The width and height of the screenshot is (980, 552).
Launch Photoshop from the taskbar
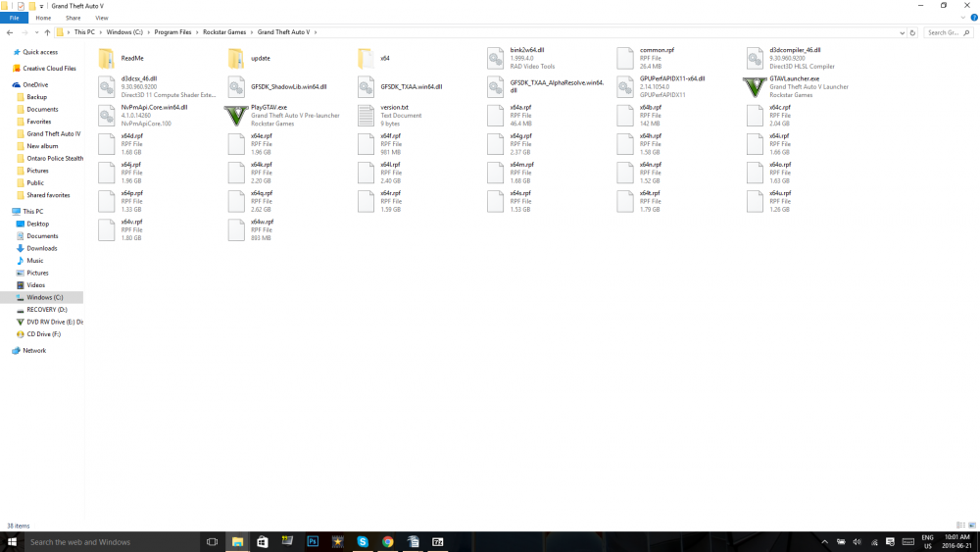click(313, 542)
